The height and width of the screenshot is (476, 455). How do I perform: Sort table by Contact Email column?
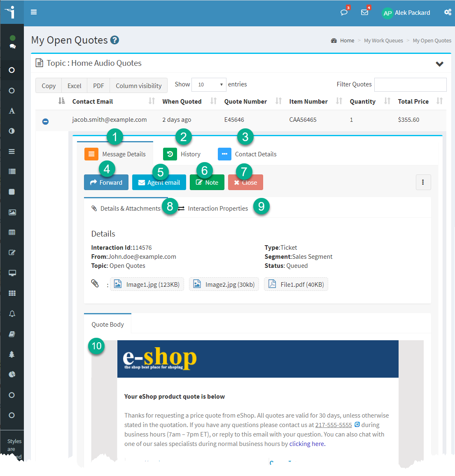click(x=93, y=102)
